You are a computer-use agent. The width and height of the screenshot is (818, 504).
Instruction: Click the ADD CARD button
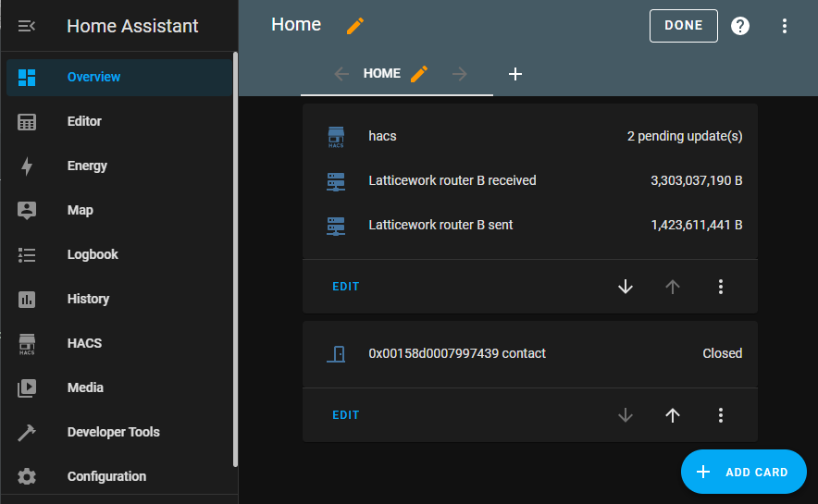(743, 472)
